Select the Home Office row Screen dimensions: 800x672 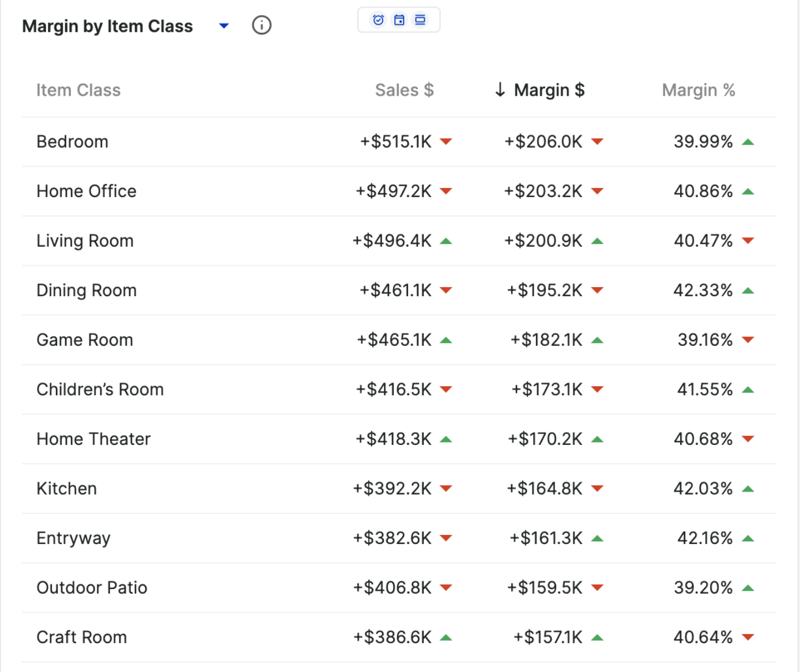click(x=86, y=191)
